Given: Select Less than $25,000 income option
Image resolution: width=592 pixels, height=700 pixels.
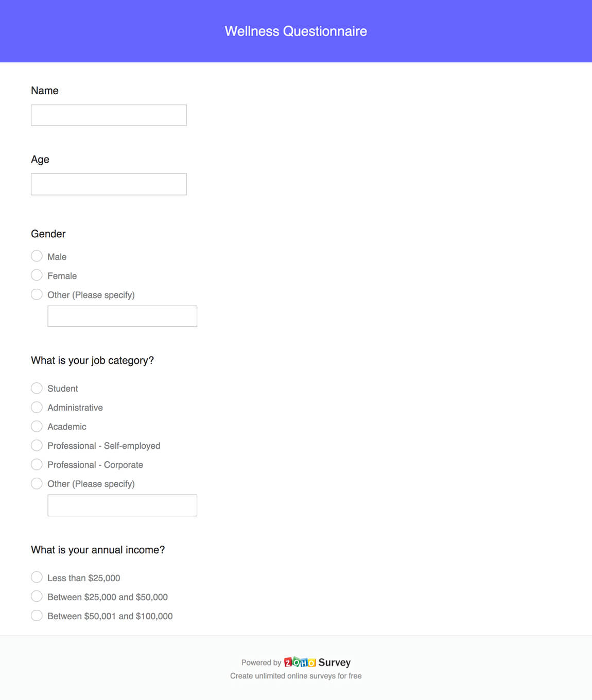Looking at the screenshot, I should (x=37, y=577).
